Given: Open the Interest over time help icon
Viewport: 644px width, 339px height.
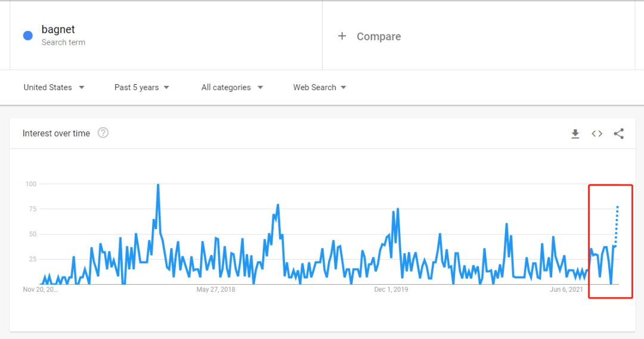Looking at the screenshot, I should point(103,133).
